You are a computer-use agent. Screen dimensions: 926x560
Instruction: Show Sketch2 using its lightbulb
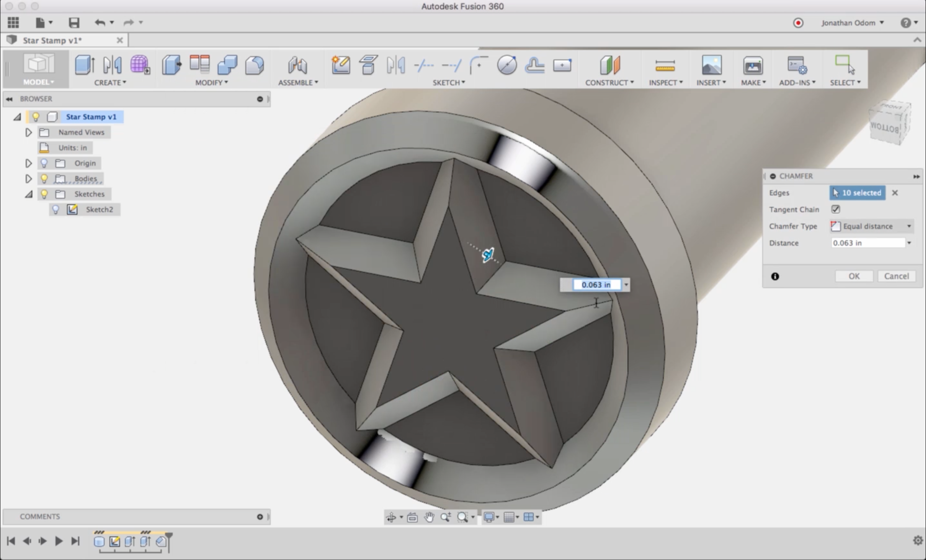(56, 210)
